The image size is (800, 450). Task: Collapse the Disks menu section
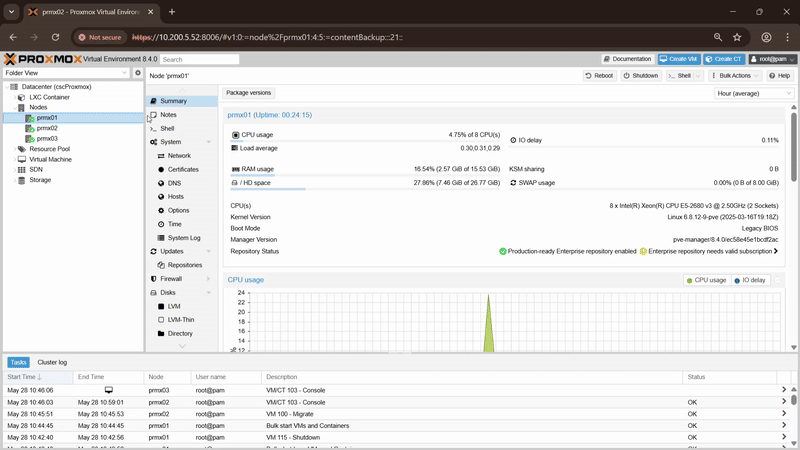[209, 292]
